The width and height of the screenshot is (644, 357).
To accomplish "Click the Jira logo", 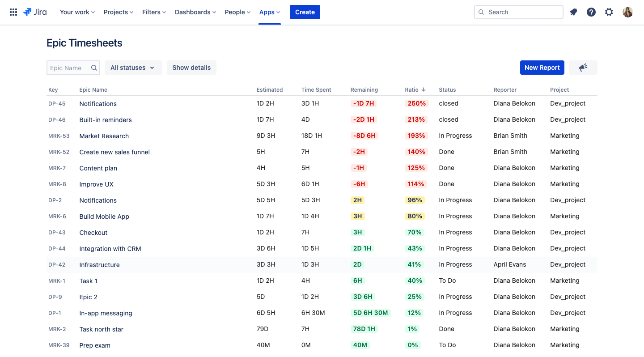I will (35, 12).
